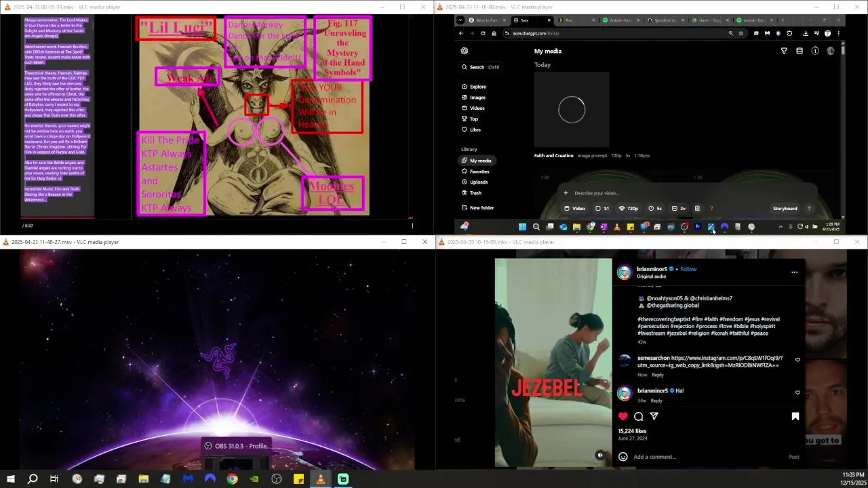Viewport: 868px width, 488px height.
Task: Open the profile avatar in Sora header
Action: (831, 51)
